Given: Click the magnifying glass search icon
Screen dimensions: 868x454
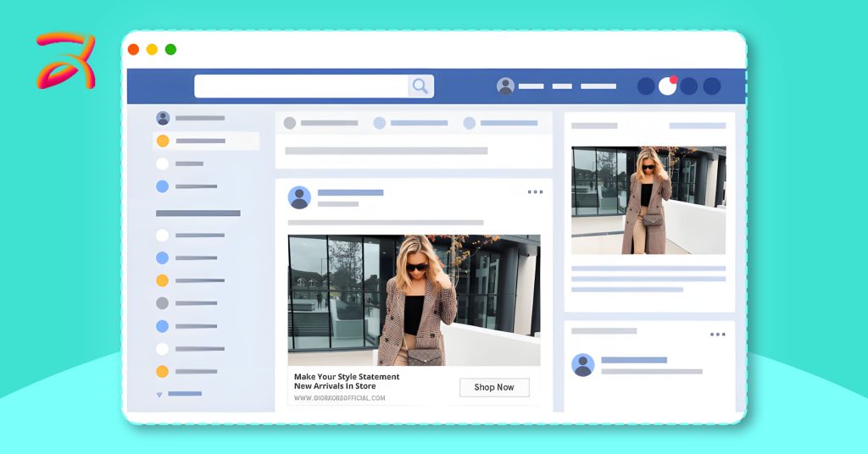Looking at the screenshot, I should [420, 86].
